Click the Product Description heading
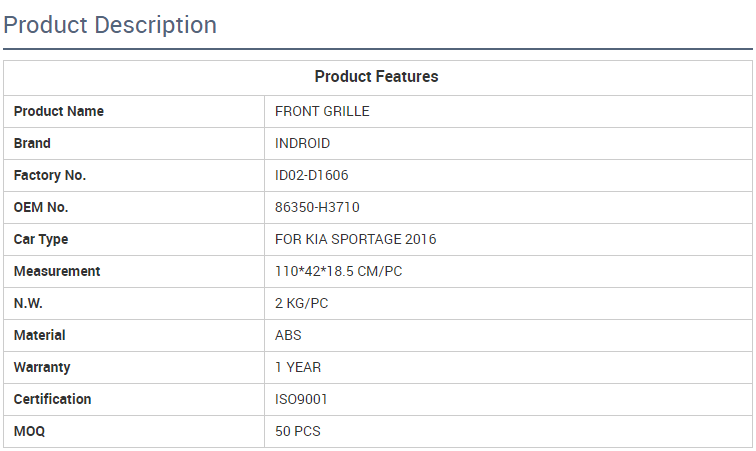Viewport: 756px width, 451px height. click(x=110, y=25)
